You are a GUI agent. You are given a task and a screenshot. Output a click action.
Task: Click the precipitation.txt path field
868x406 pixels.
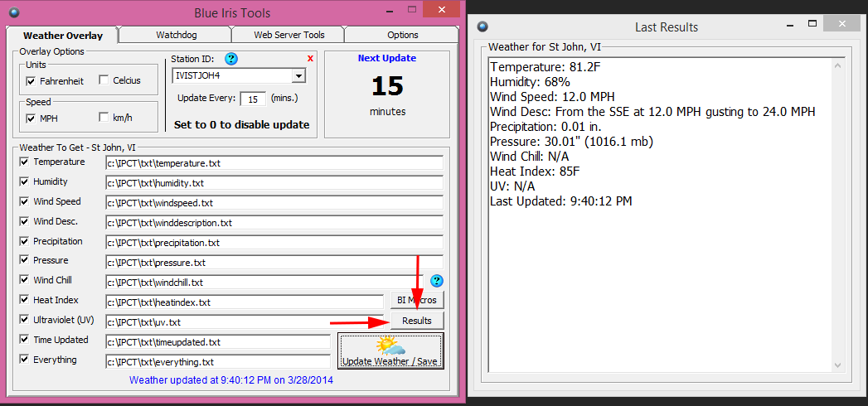tap(274, 243)
